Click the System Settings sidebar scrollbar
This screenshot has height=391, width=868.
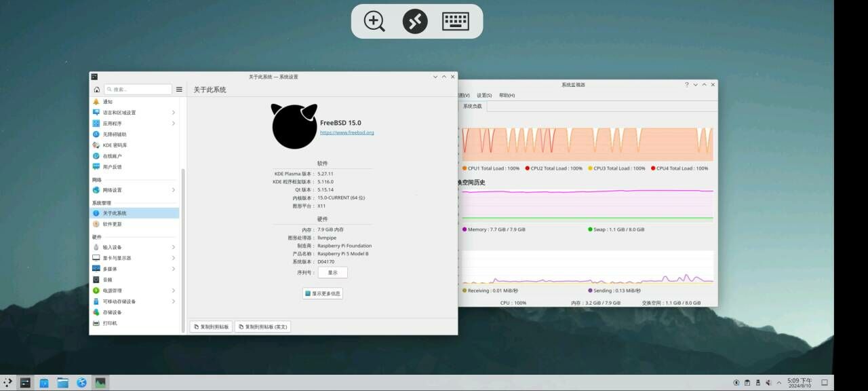182,251
